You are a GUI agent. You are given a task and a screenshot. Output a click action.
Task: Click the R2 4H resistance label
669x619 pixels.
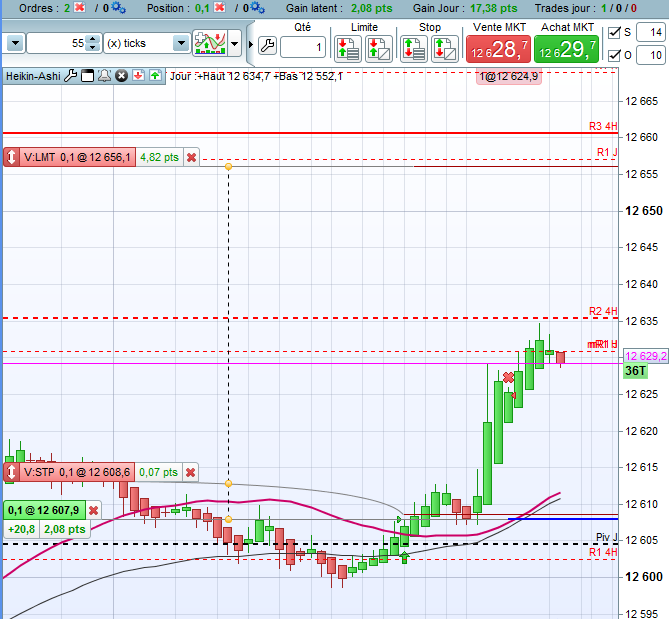point(603,311)
